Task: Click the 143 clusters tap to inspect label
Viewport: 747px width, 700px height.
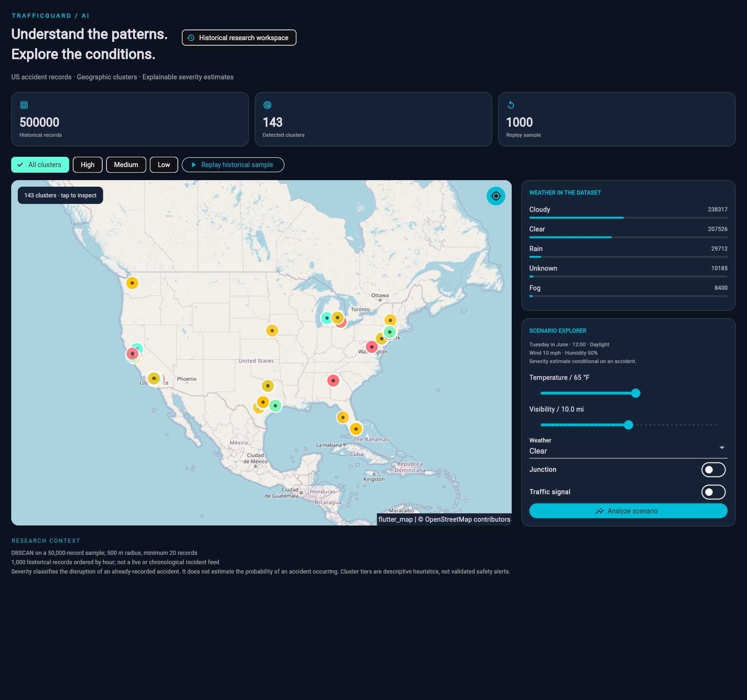Action: [60, 196]
